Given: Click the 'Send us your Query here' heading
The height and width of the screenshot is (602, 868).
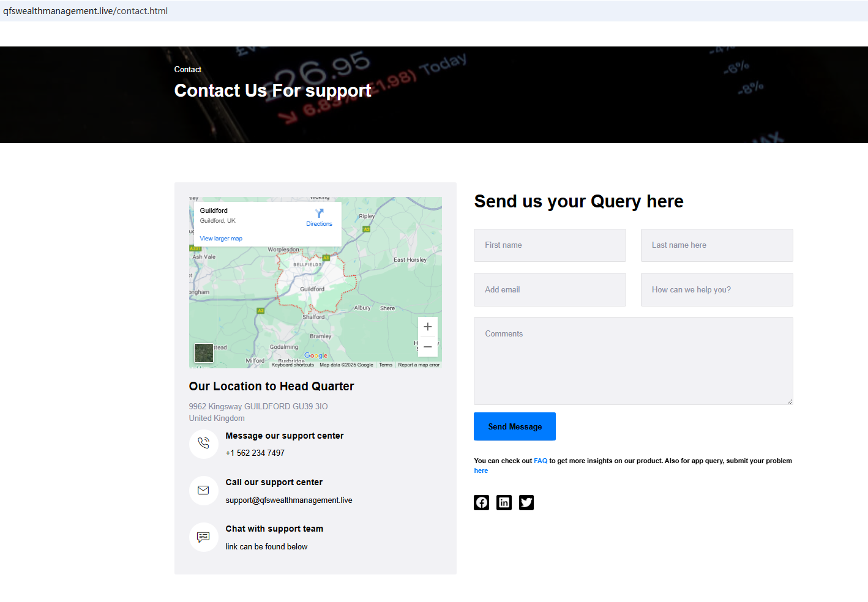Looking at the screenshot, I should (x=578, y=201).
